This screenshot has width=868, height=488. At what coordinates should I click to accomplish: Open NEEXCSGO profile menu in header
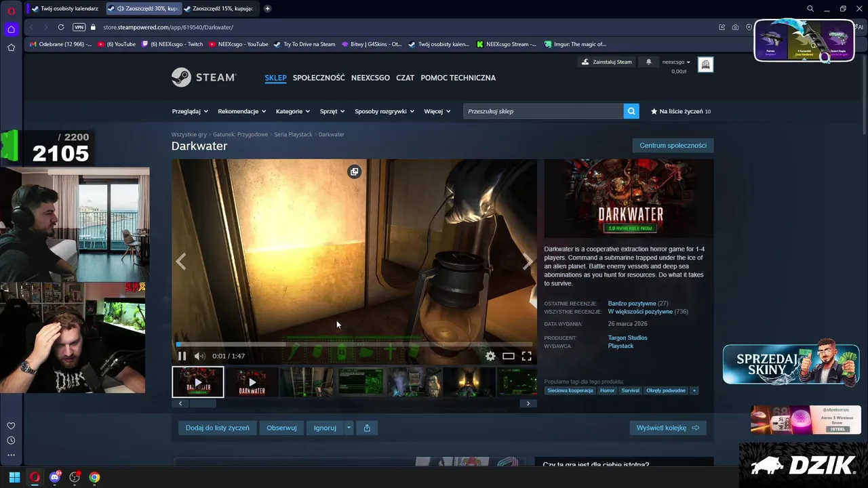pyautogui.click(x=370, y=77)
